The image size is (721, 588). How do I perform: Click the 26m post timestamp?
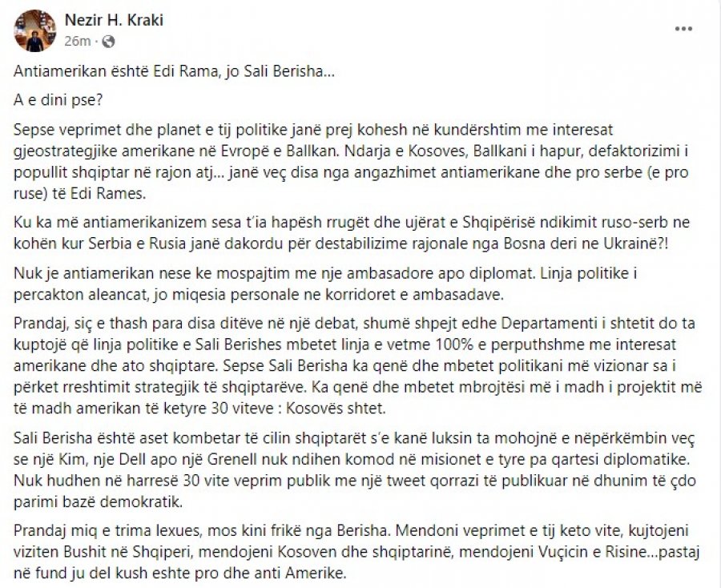[x=77, y=42]
